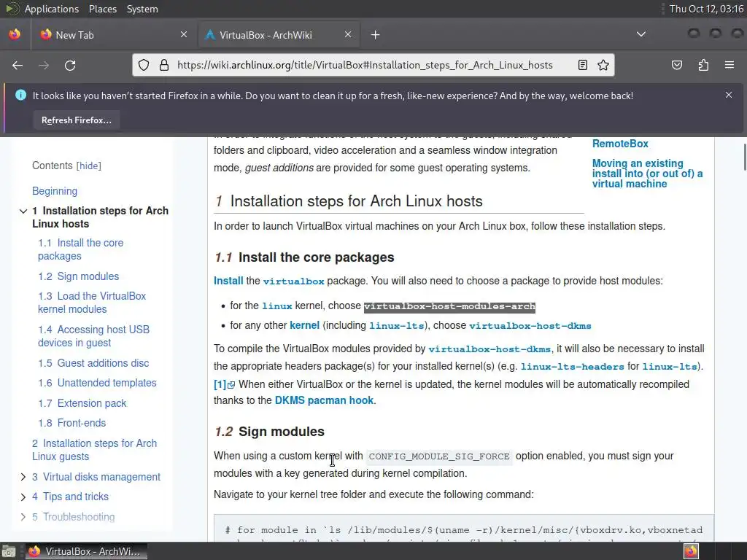Image resolution: width=747 pixels, height=560 pixels.
Task: Click the padlock site security icon
Action: [164, 65]
